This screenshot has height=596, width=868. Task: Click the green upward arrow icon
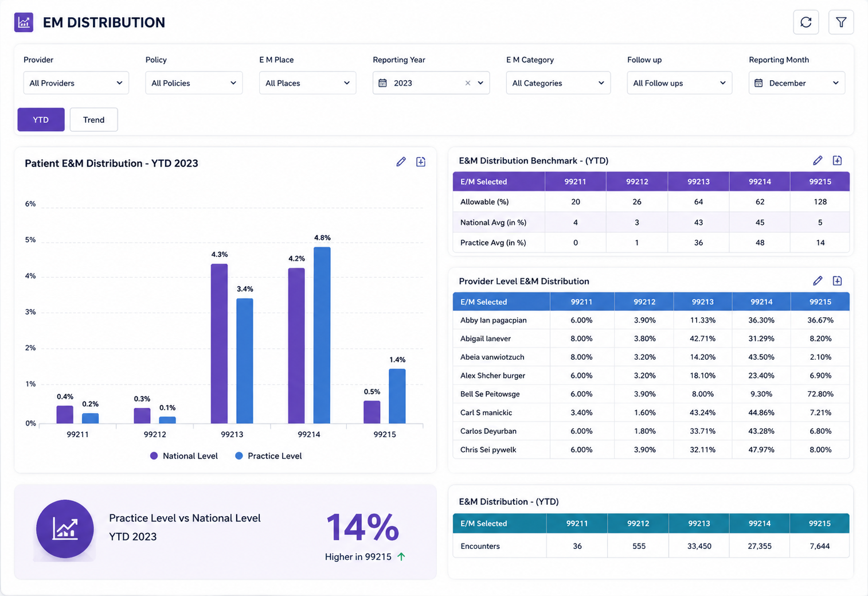coord(401,556)
